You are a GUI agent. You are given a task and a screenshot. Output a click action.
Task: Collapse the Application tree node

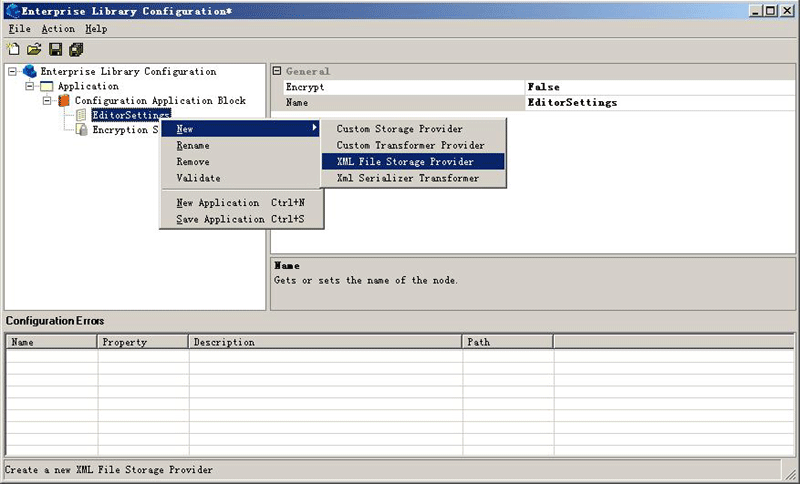(x=30, y=87)
